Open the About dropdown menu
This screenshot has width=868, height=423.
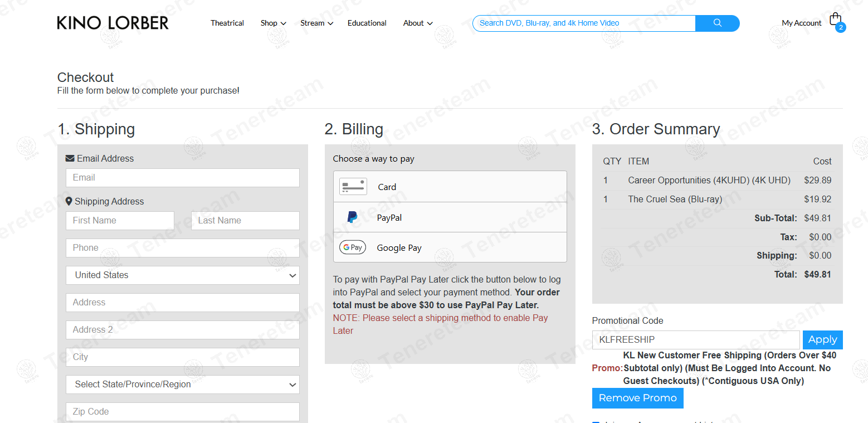pos(417,23)
